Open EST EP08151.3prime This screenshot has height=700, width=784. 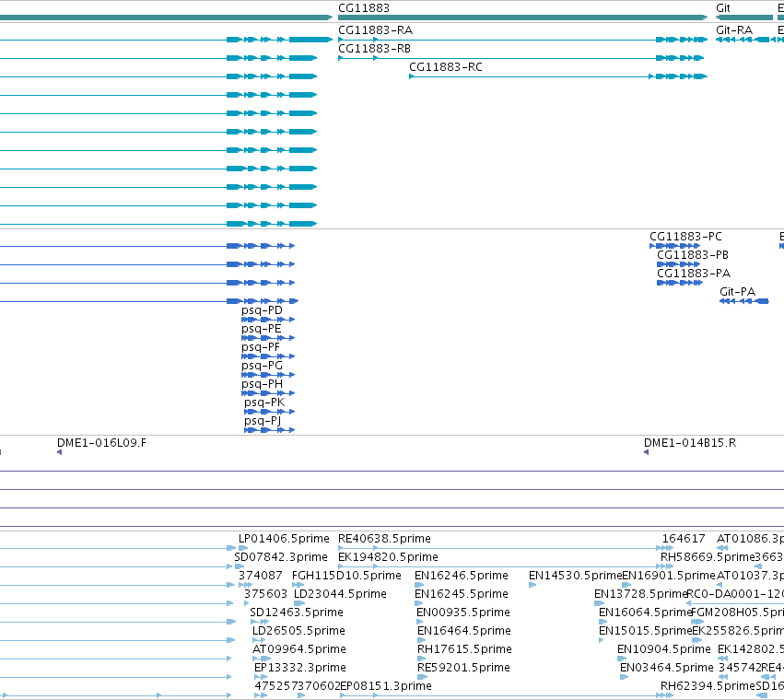386,686
